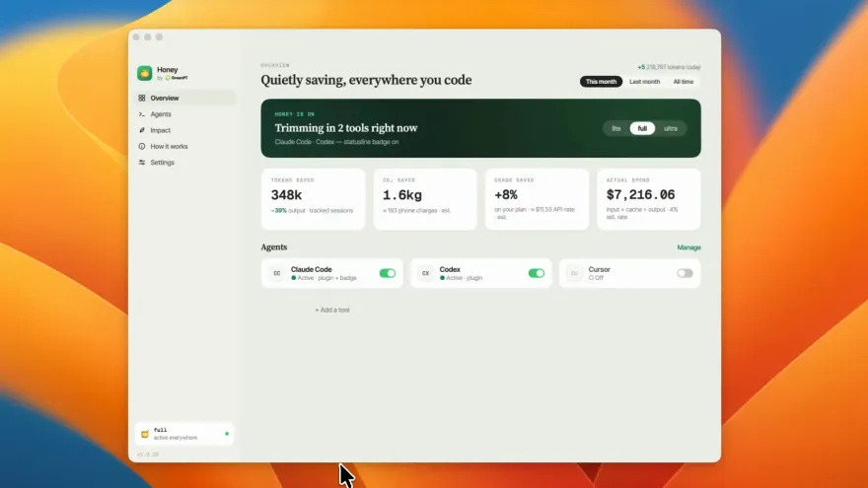The width and height of the screenshot is (868, 488).
Task: Click the How it works info icon
Action: coord(142,146)
